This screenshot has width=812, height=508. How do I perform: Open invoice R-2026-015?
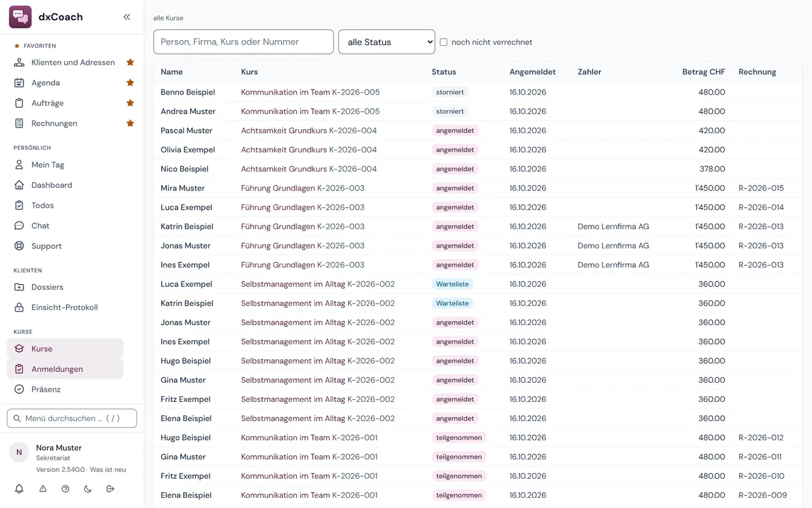coord(761,188)
